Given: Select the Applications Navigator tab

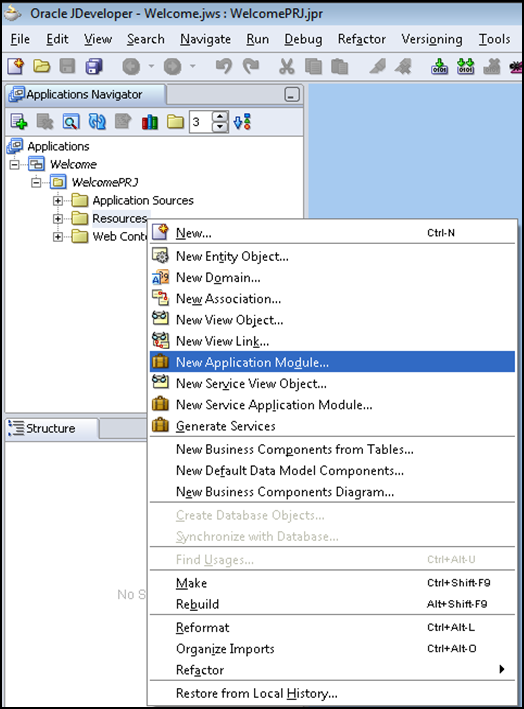Looking at the screenshot, I should coord(85,95).
